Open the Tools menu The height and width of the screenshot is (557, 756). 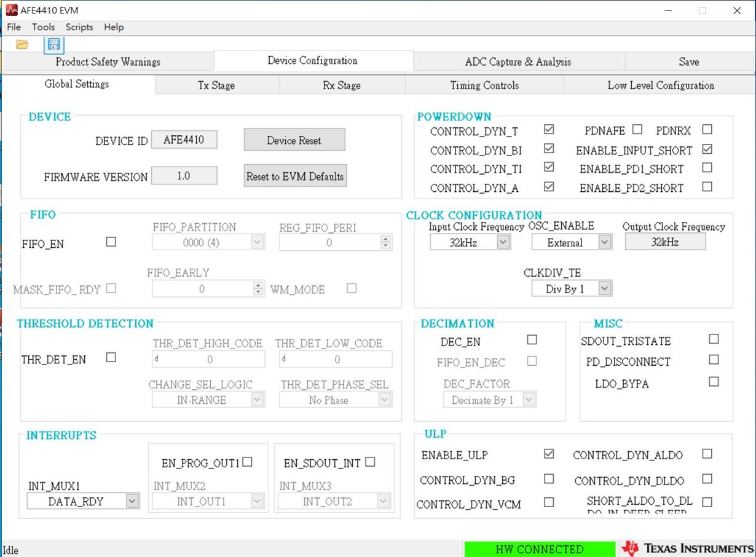click(x=43, y=27)
